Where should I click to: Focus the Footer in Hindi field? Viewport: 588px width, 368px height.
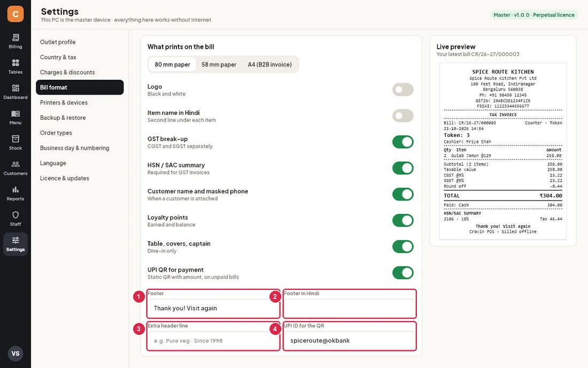point(350,308)
